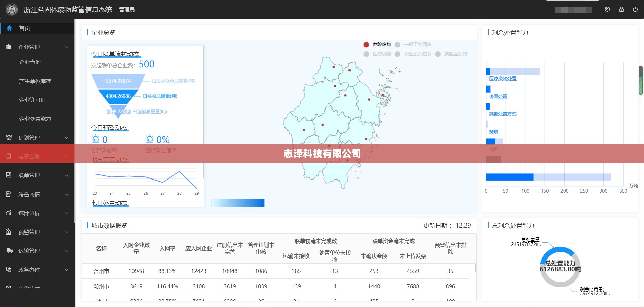Click the 今日联单流转动态 heading link
The height and width of the screenshot is (307, 644).
click(115, 54)
